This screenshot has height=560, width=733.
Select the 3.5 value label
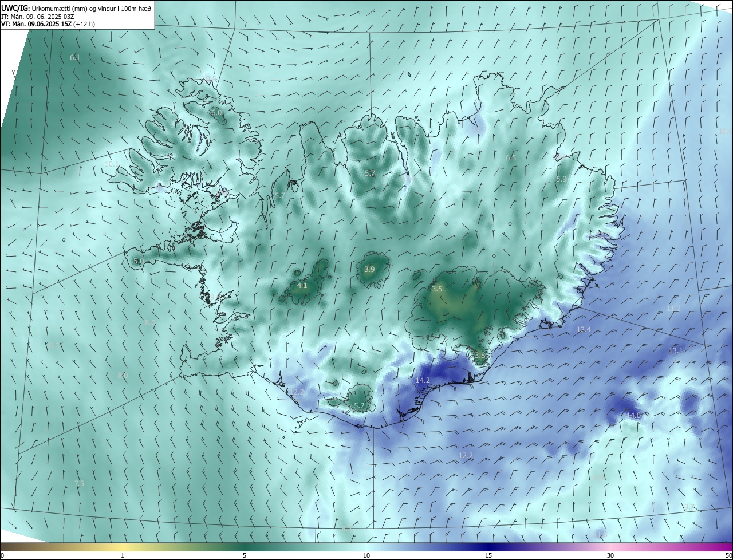[437, 289]
